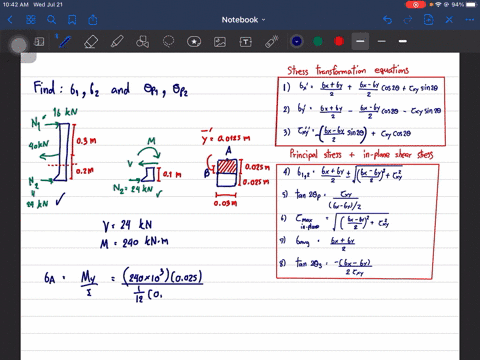The width and height of the screenshot is (480, 360).
Task: Select the highlighted medium stroke thickness
Action: 360,41
